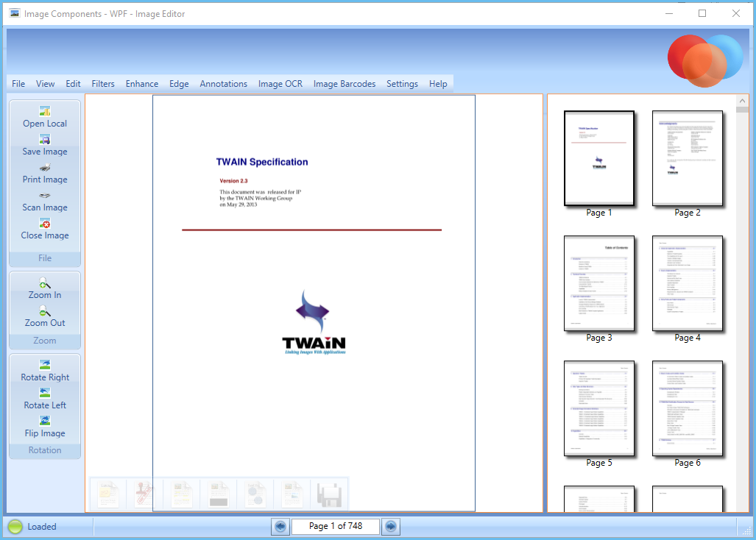Click the Zoom Out magnifier icon
Image resolution: width=756 pixels, height=540 pixels.
(44, 310)
